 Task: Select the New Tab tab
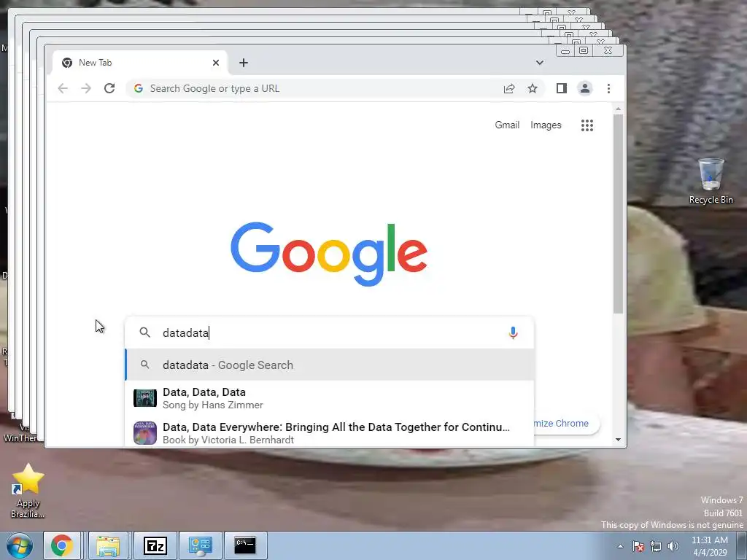pos(140,63)
